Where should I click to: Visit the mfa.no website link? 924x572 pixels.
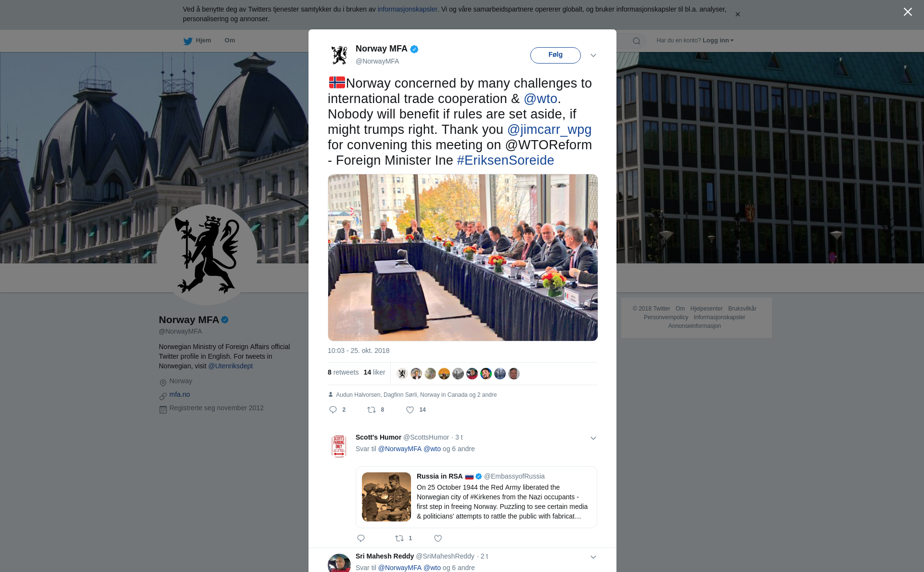pyautogui.click(x=180, y=394)
